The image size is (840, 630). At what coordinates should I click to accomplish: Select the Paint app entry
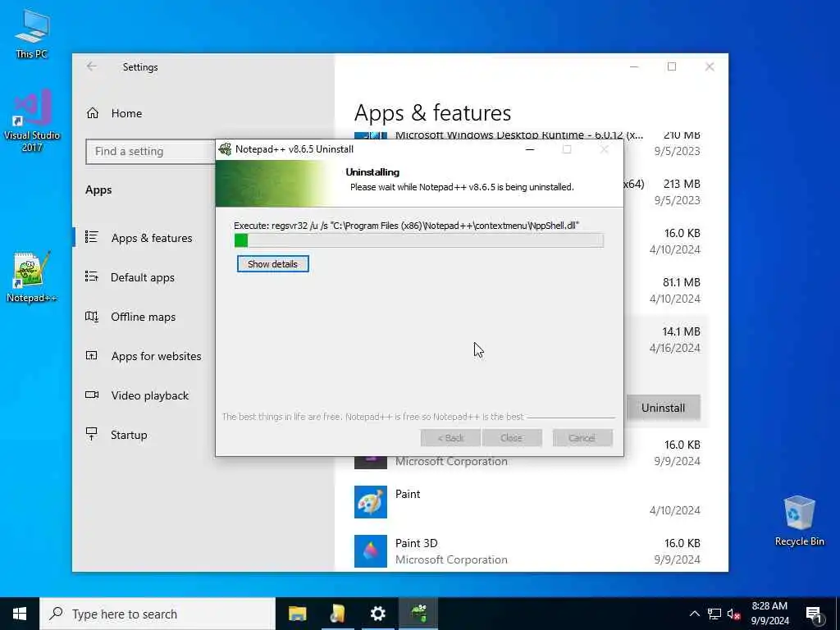[x=527, y=502]
